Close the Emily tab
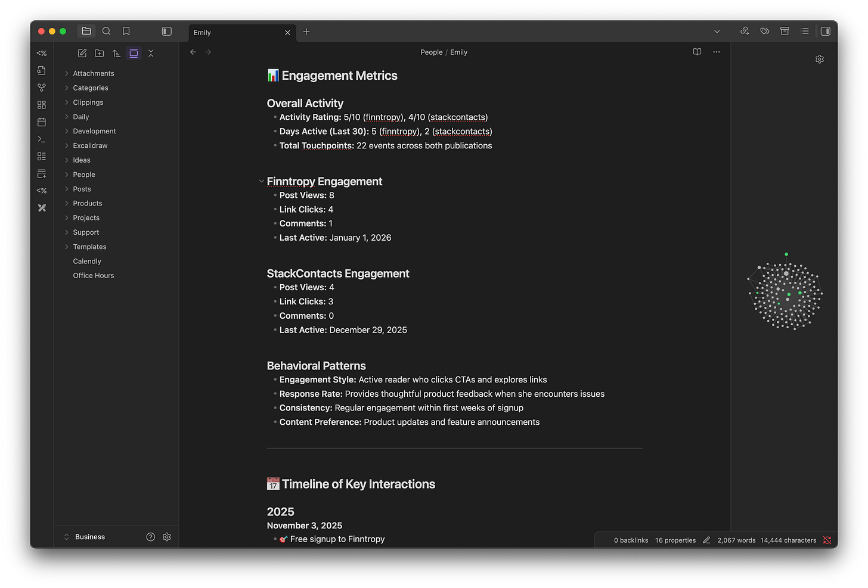This screenshot has height=588, width=868. point(287,33)
